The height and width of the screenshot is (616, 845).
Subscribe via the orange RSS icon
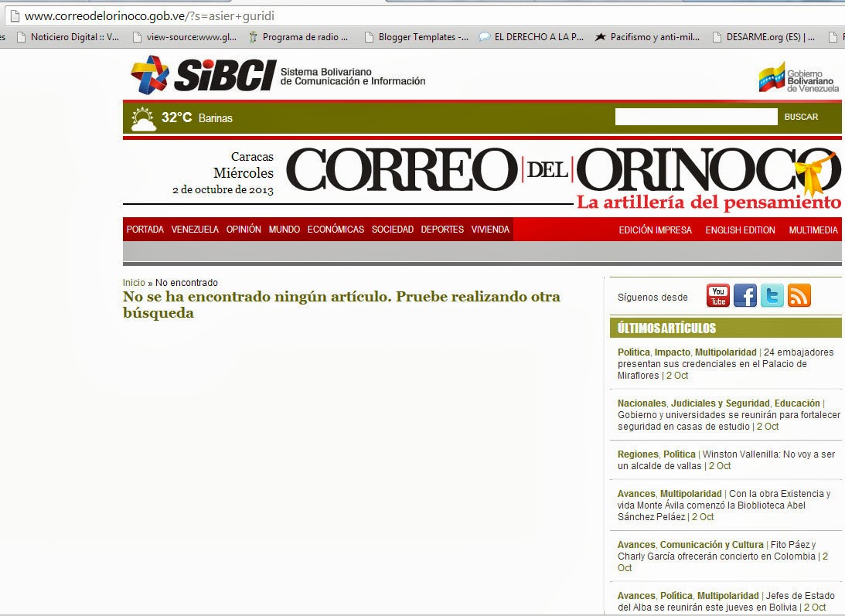pos(799,295)
